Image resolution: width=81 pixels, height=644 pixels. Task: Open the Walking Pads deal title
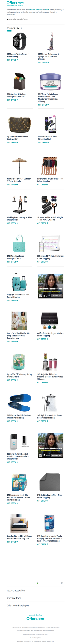tap(19, 219)
